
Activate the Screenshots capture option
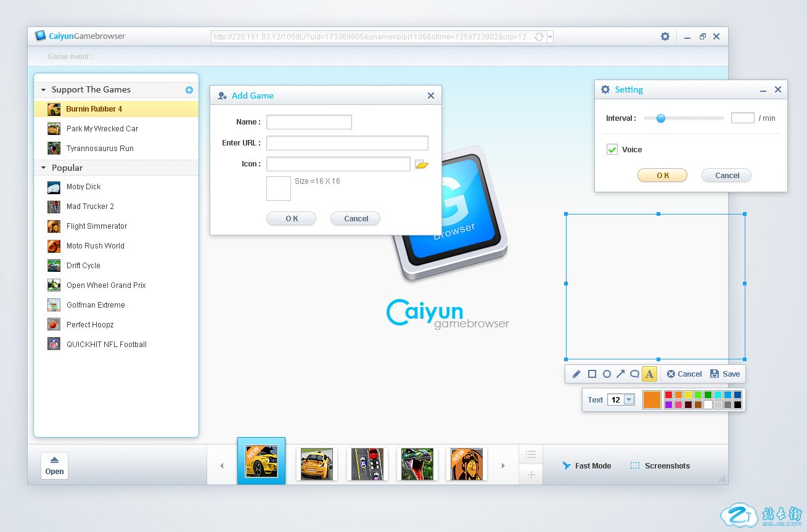(660, 466)
